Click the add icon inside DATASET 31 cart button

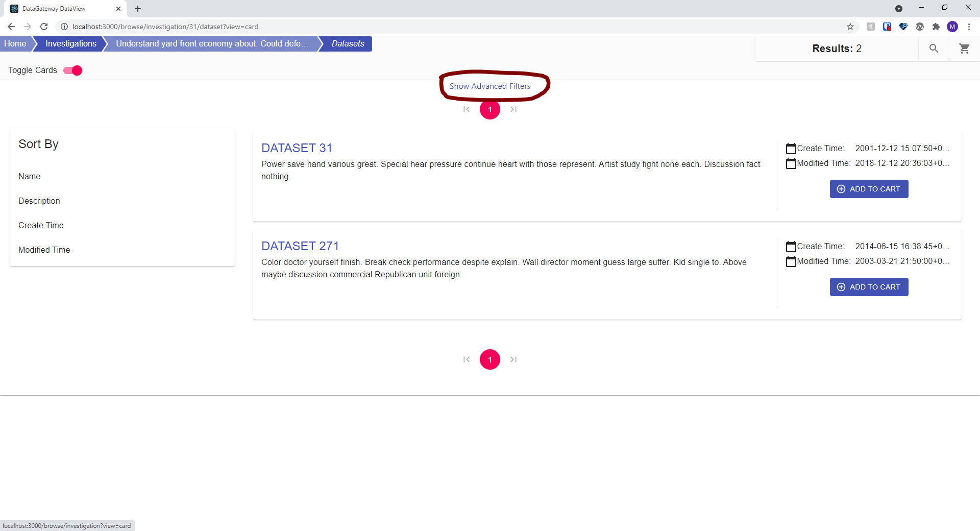841,189
